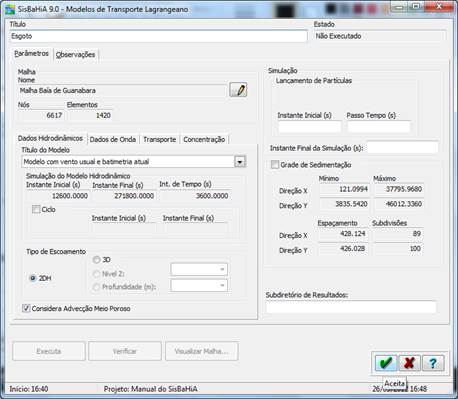This screenshot has width=458, height=399.
Task: Click the Instante Inicial (s) particle launch field
Action: [x=309, y=127]
